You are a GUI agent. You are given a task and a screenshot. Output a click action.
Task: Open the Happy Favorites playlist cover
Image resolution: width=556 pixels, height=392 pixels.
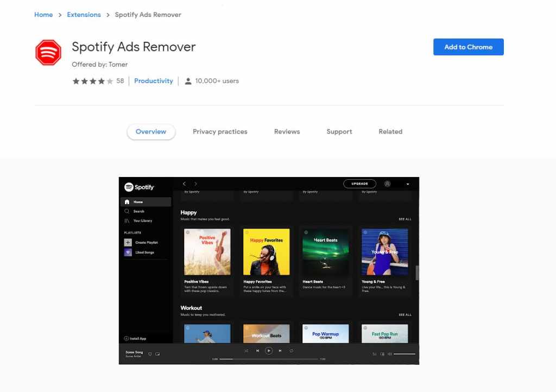click(266, 251)
